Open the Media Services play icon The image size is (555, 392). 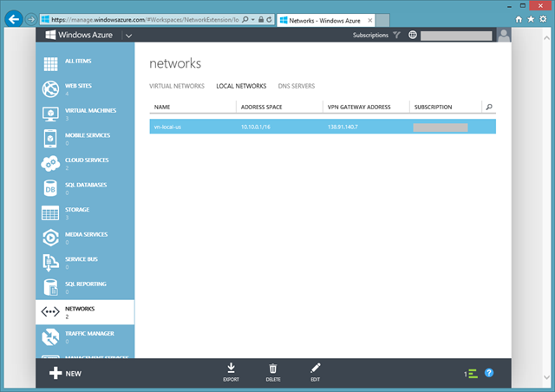click(50, 238)
